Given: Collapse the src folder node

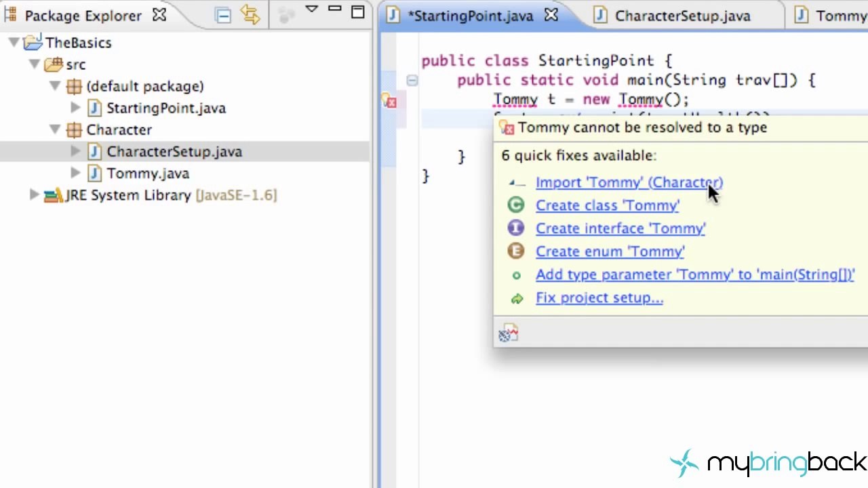Looking at the screenshot, I should tap(34, 64).
